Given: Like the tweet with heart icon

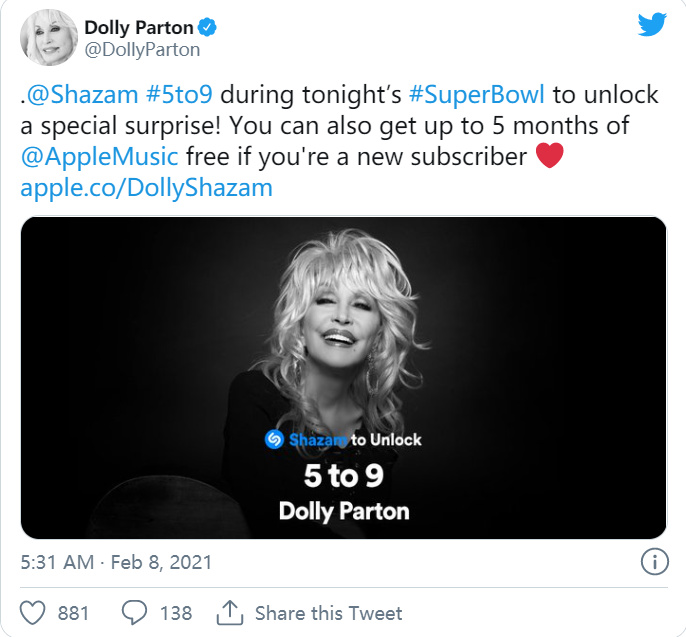Looking at the screenshot, I should pyautogui.click(x=35, y=612).
